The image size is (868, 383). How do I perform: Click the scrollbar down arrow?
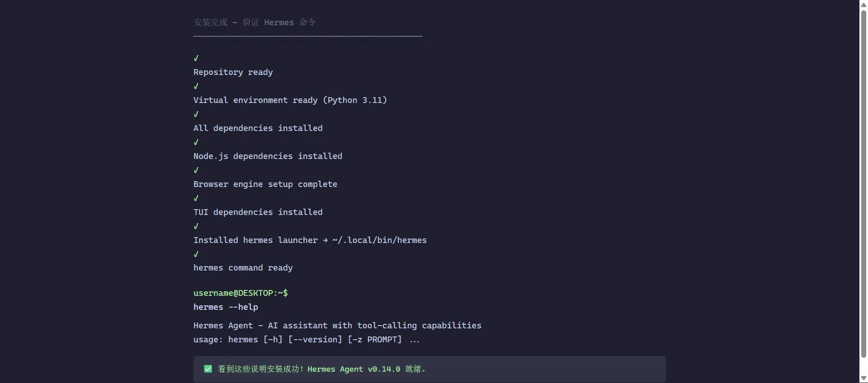pos(863,378)
